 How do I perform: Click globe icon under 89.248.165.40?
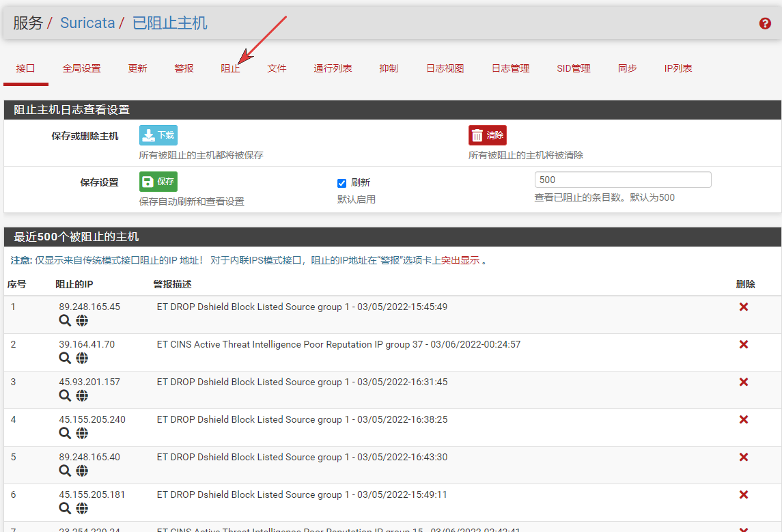tap(82, 471)
